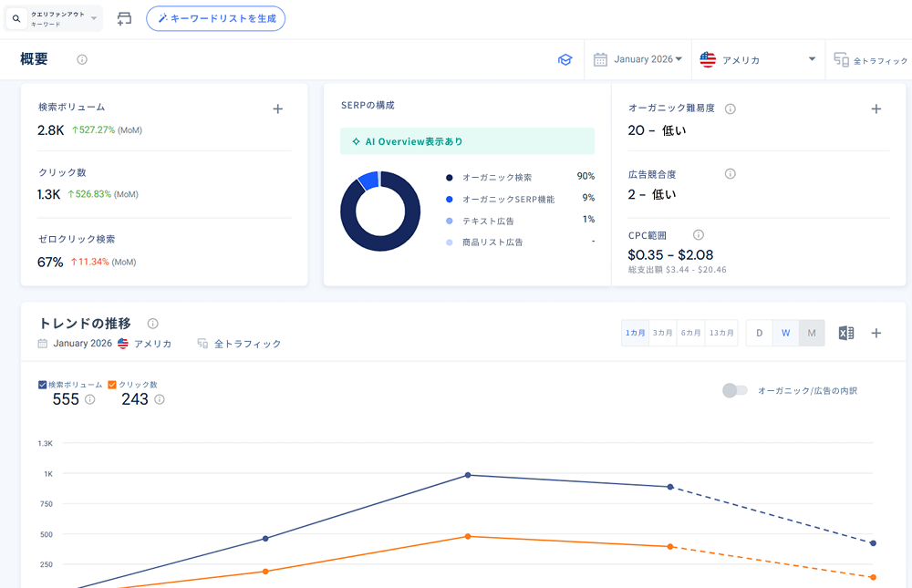
Task: Select the 3カ月 range tab
Action: [662, 333]
